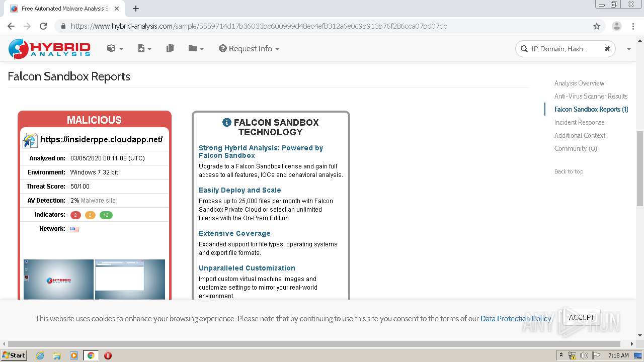Jump to Incident Response section
This screenshot has width=644, height=362.
click(x=579, y=122)
